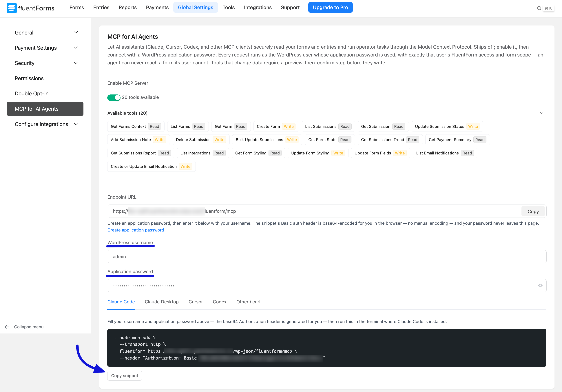Image resolution: width=562 pixels, height=392 pixels.
Task: Switch to the Claude Desktop tab
Action: pyautogui.click(x=162, y=302)
